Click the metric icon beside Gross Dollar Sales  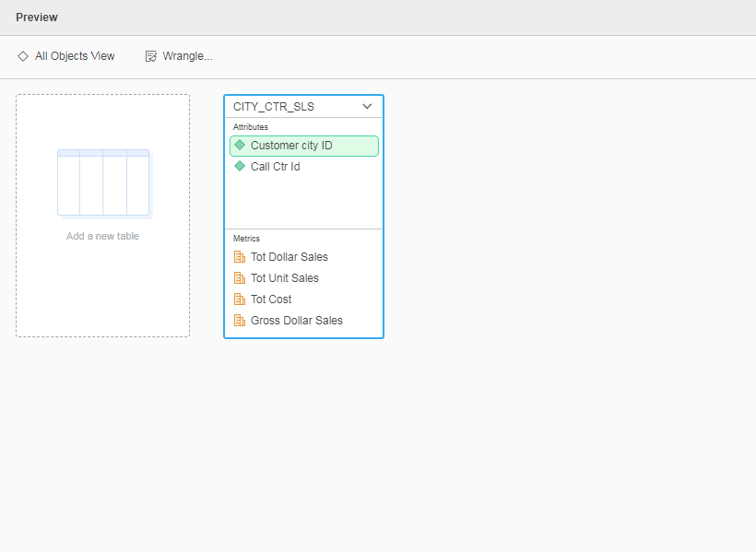coord(240,320)
